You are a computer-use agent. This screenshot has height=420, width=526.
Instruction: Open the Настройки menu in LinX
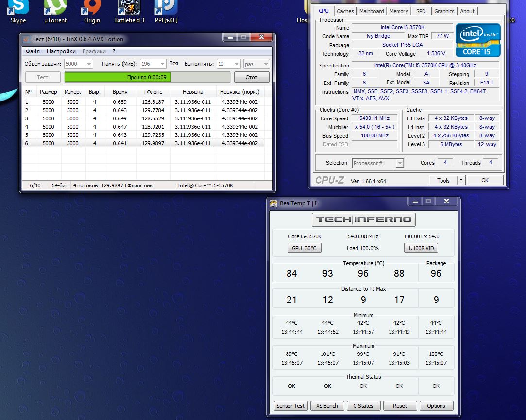tap(61, 51)
